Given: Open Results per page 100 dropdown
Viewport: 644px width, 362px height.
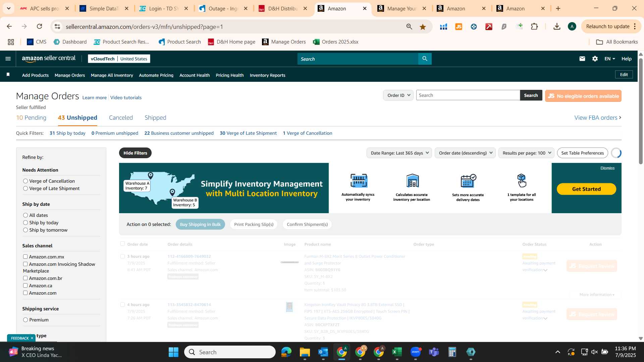Looking at the screenshot, I should click(526, 153).
